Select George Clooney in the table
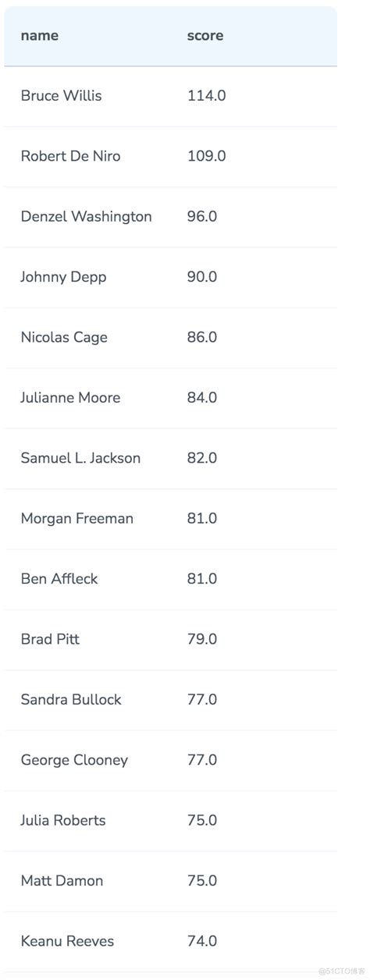This screenshot has width=370, height=980. pyautogui.click(x=74, y=761)
